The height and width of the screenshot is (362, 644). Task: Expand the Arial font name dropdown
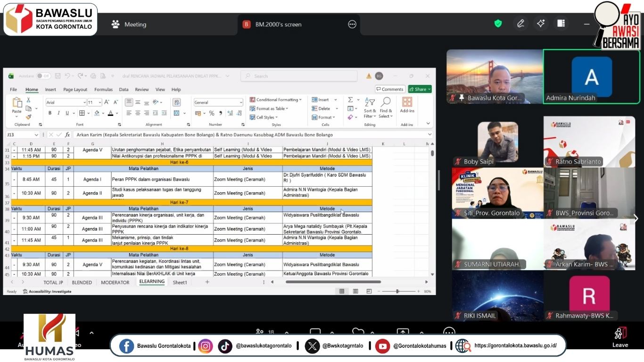tap(84, 102)
